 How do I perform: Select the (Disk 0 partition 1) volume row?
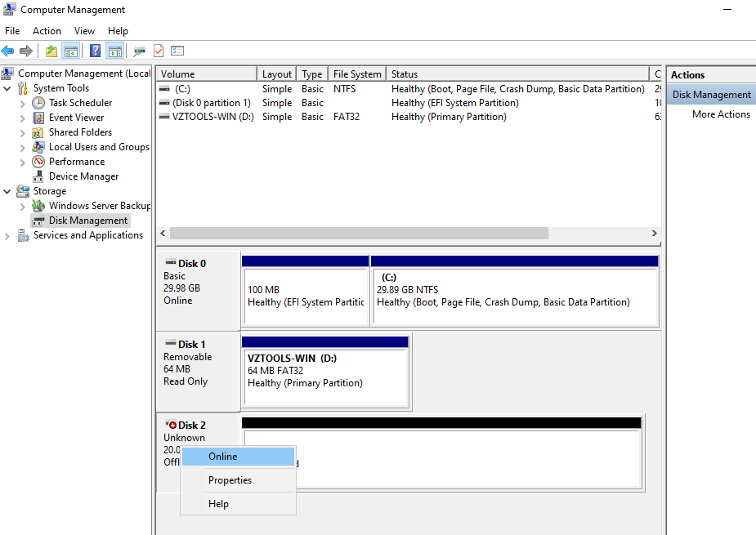coord(408,103)
